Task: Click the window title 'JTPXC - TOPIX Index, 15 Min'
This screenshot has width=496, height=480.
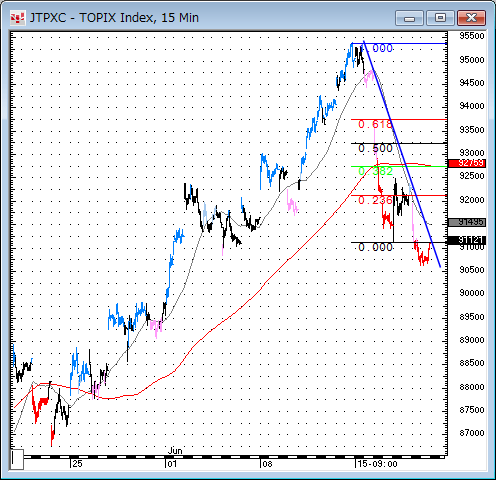Action: tap(114, 18)
